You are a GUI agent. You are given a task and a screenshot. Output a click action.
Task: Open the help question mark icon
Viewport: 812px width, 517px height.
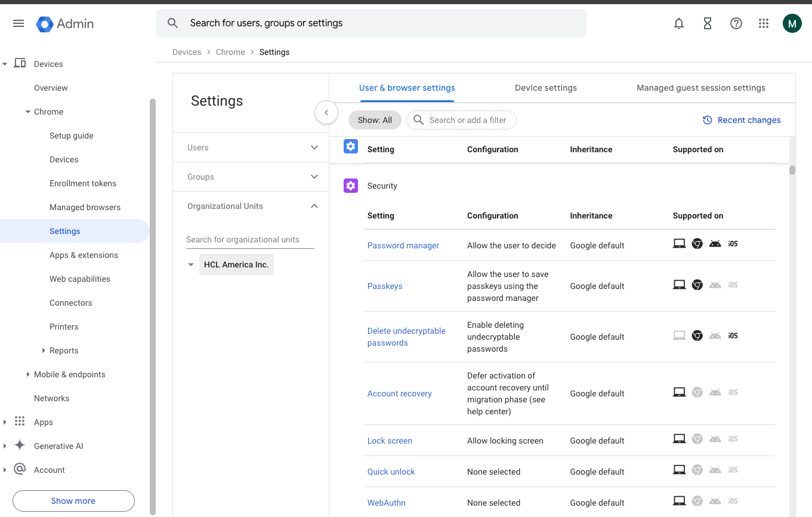tap(736, 23)
